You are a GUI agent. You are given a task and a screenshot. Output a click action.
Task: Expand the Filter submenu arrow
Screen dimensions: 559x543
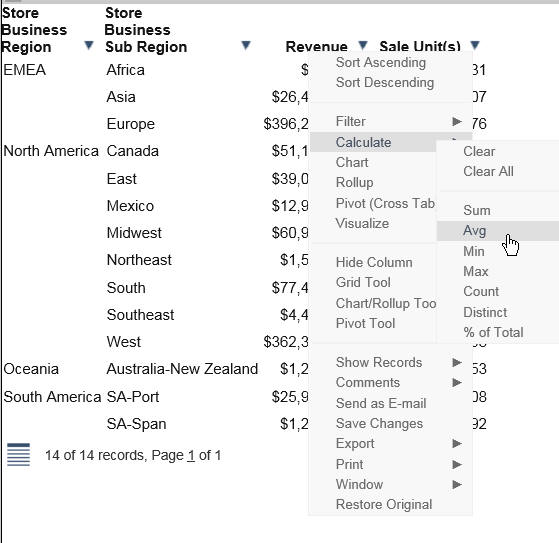pos(457,122)
